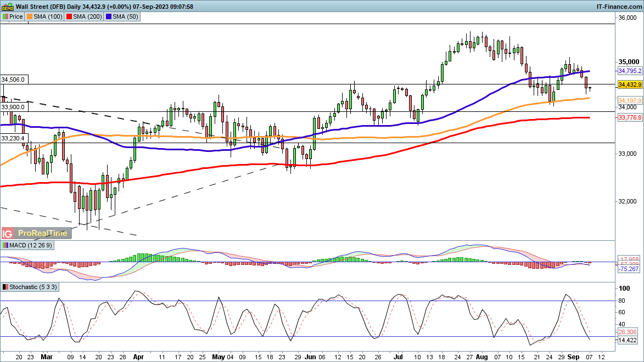Click the 33,230.4 support level label
The image size is (644, 362).
coord(13,138)
